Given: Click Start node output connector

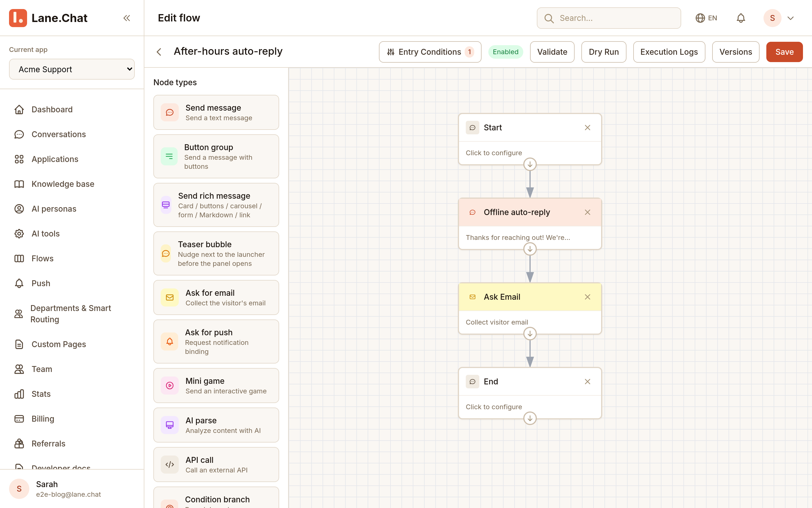Looking at the screenshot, I should point(530,165).
